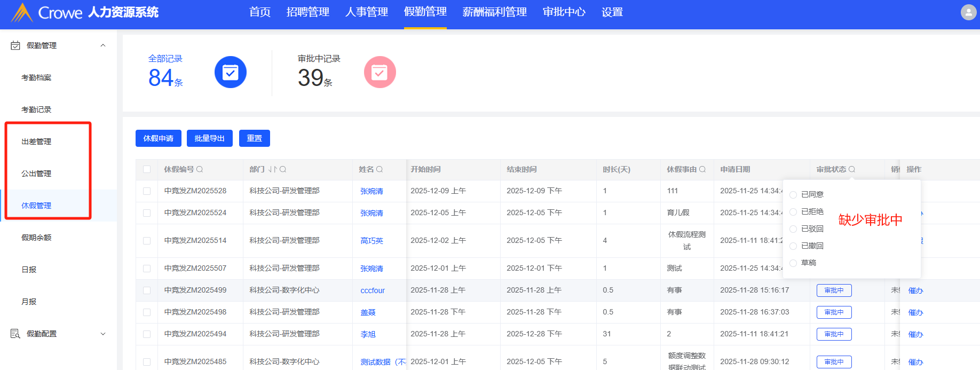
Task: Click search icon beside 姓名 column
Action: click(x=380, y=169)
